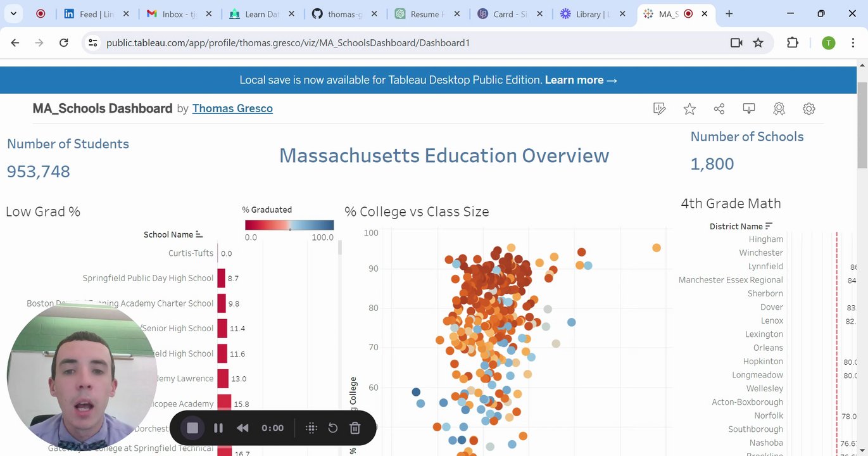
Task: Click the % Graduated color legend bar
Action: tap(289, 225)
